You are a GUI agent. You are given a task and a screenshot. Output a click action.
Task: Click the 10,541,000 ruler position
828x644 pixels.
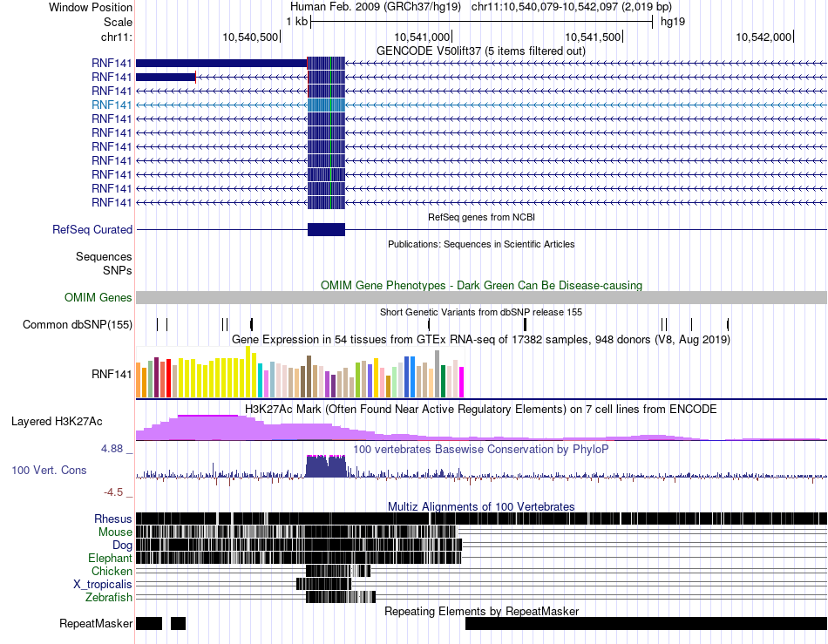(x=422, y=37)
